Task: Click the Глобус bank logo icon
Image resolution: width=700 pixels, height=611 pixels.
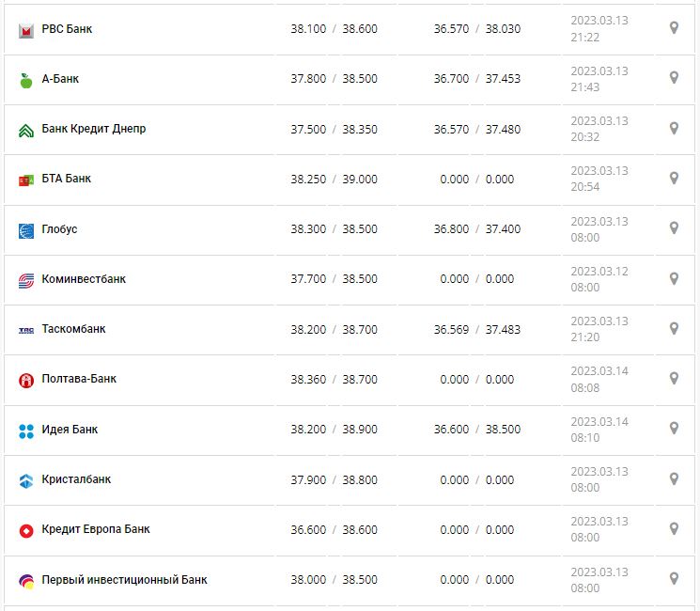Action: 26,230
